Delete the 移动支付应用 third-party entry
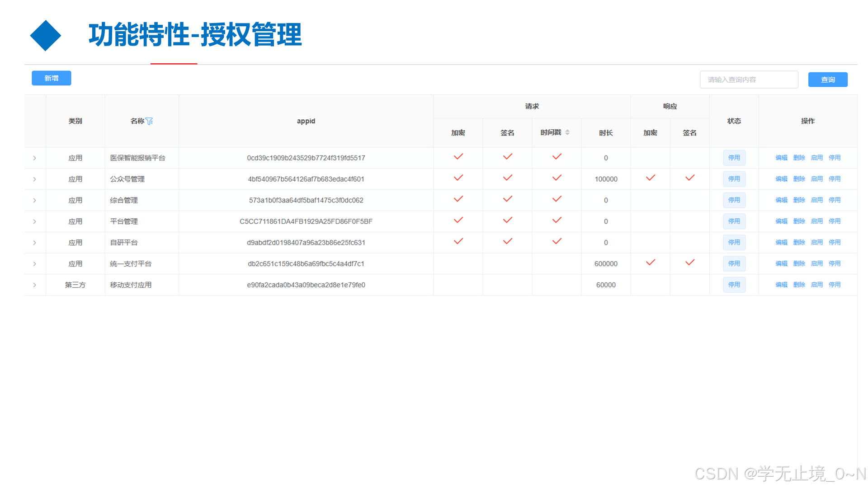The width and height of the screenshot is (868, 488). coord(799,285)
